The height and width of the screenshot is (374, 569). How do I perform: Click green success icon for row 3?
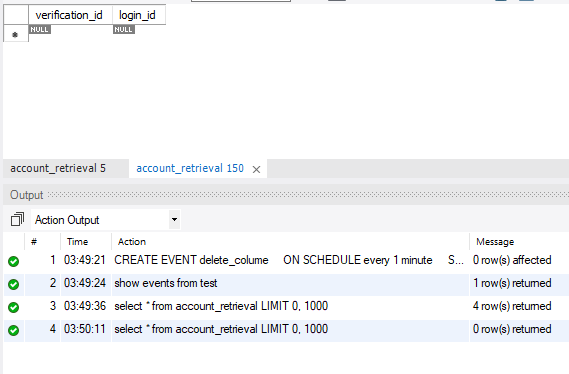coord(14,307)
